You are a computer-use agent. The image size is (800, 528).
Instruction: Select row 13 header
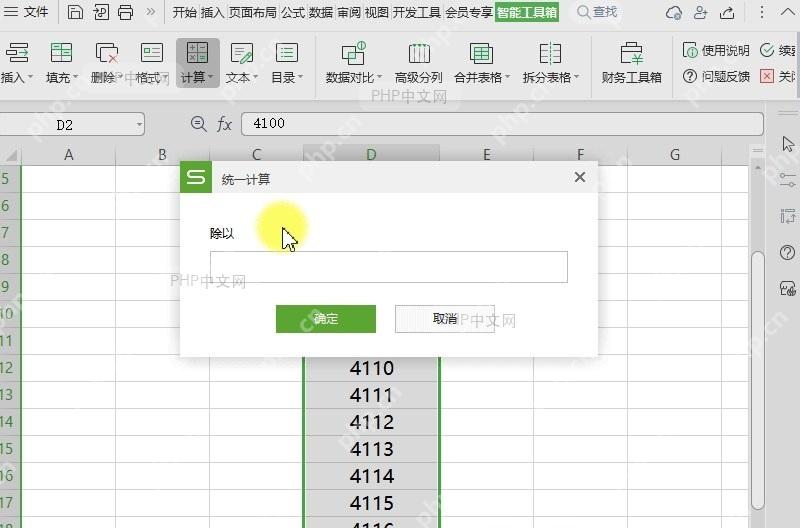tap(9, 395)
